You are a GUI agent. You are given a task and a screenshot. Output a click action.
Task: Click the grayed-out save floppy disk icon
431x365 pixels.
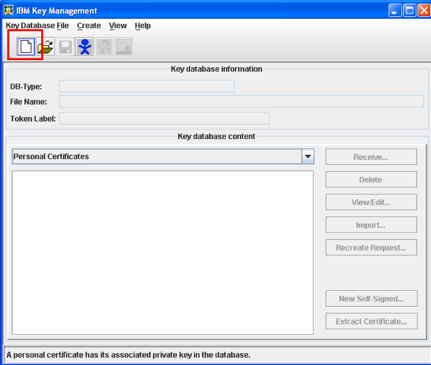coord(65,47)
